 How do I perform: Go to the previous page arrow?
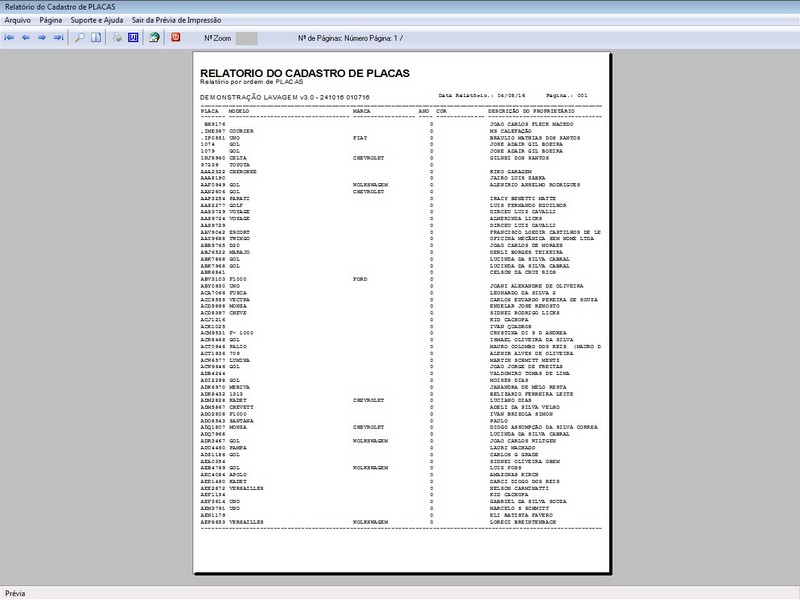(x=26, y=38)
